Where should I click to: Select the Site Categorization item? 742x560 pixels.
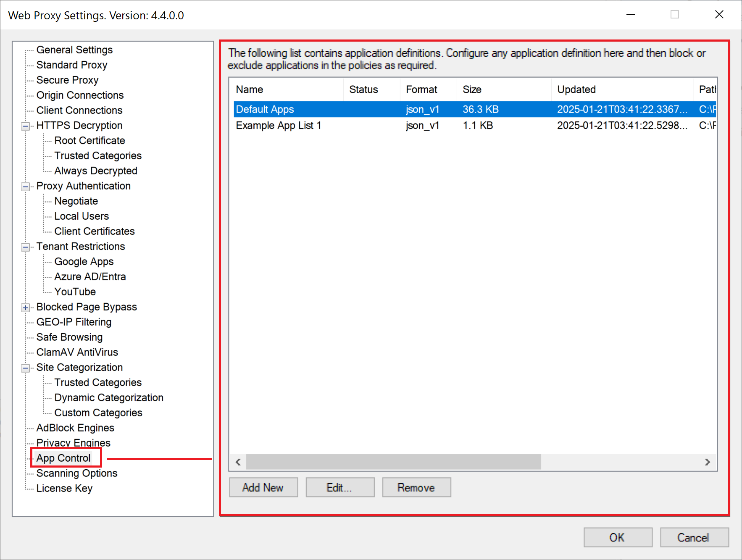tap(79, 368)
